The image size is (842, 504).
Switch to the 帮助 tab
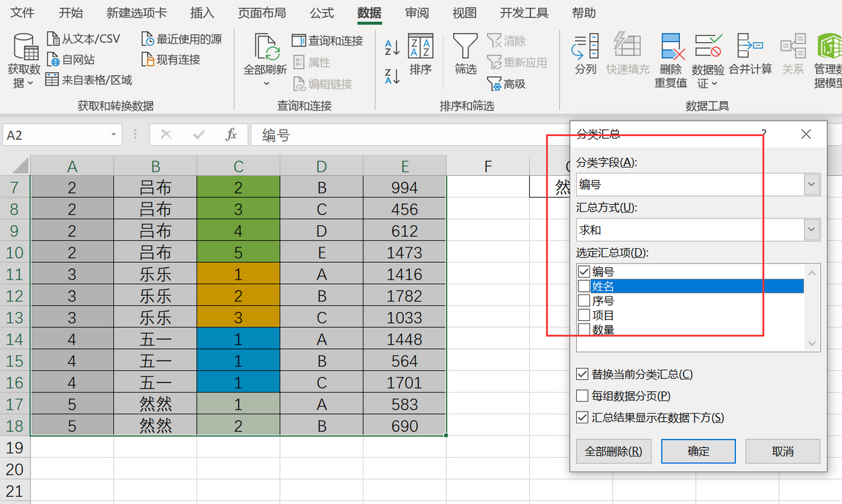pos(584,13)
